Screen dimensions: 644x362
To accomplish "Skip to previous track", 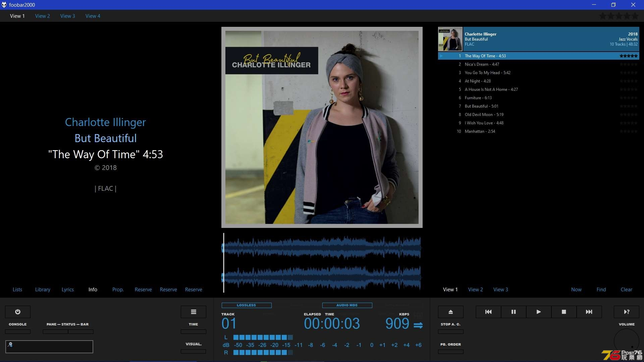I will click(x=488, y=312).
